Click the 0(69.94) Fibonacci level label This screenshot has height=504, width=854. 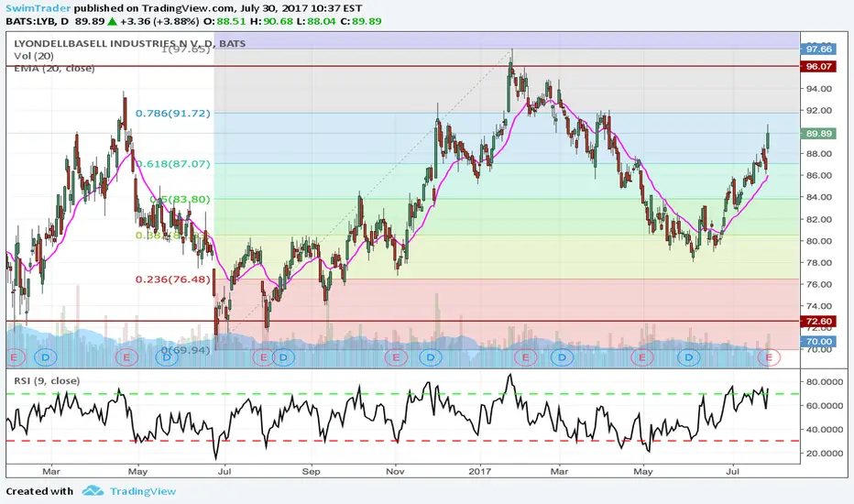185,350
